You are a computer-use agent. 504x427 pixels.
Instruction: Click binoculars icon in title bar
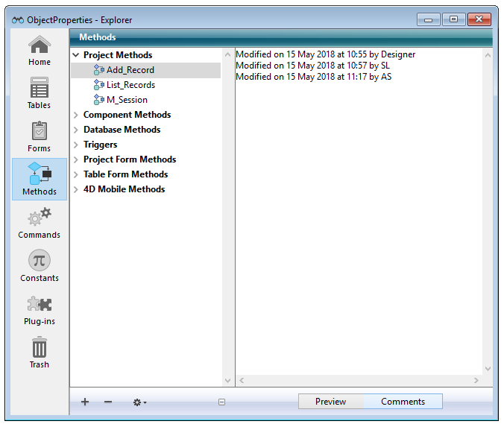(18, 20)
